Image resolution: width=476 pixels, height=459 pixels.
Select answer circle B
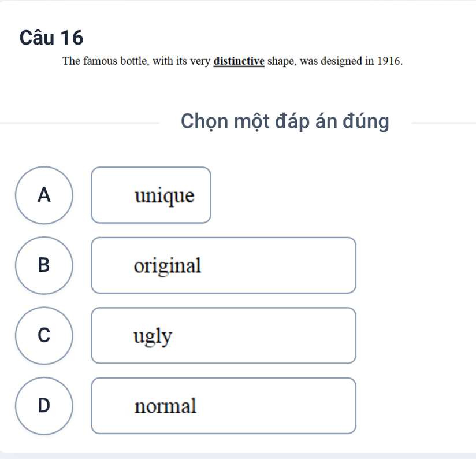[44, 265]
